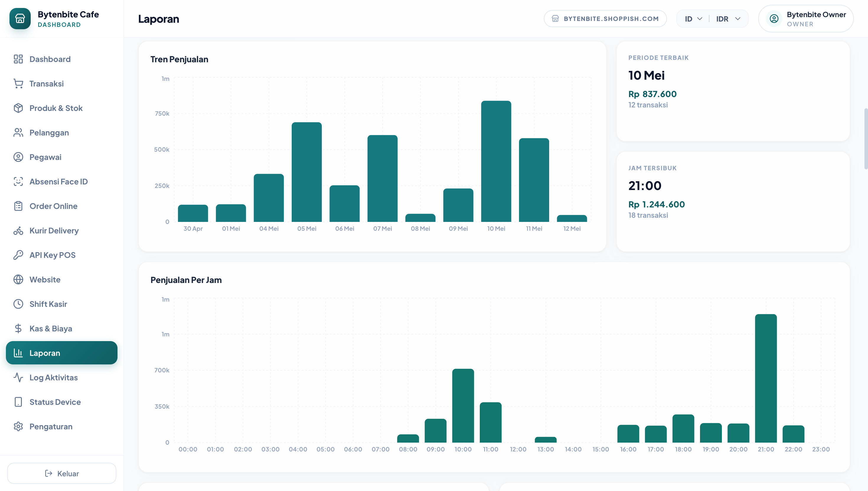Go to Pengaturan settings
Screen dimensions: 868x491
[x=62, y=426]
